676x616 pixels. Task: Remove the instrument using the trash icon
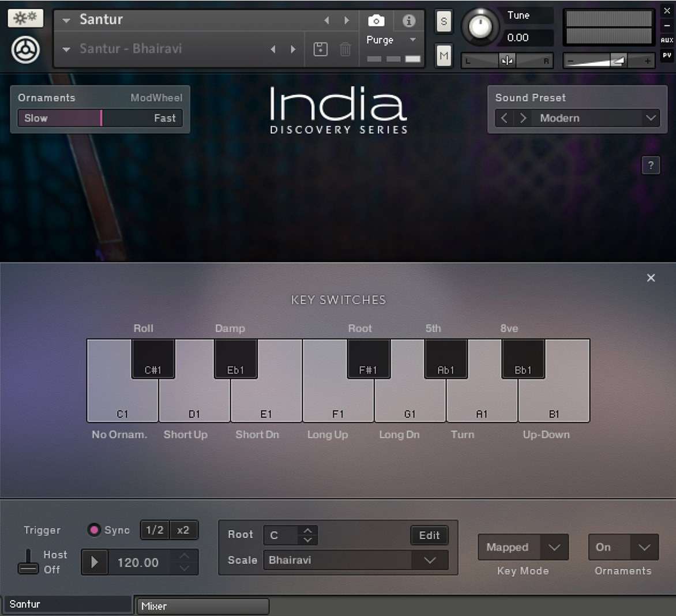pyautogui.click(x=345, y=50)
